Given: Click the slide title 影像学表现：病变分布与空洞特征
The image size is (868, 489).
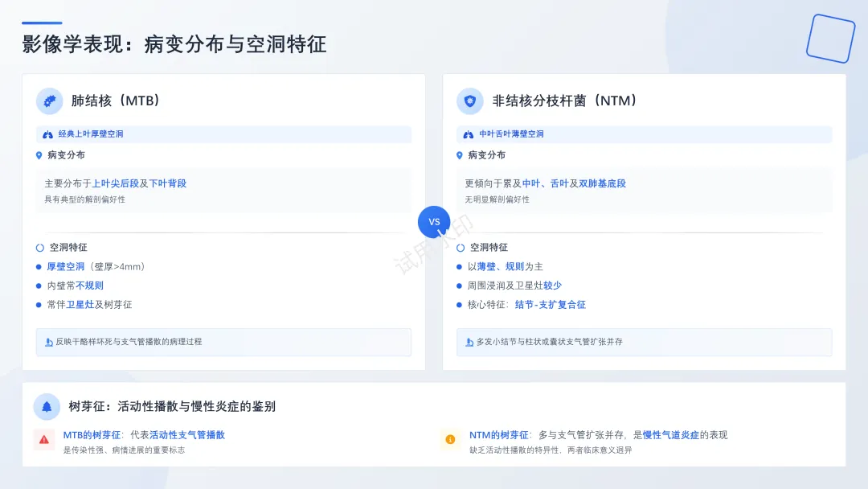Looking at the screenshot, I should [174, 44].
